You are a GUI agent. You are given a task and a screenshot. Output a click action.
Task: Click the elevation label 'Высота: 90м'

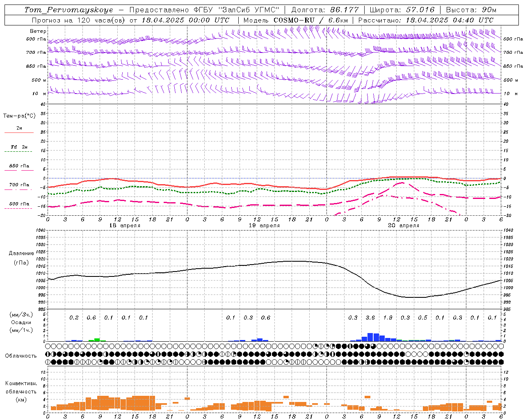[x=471, y=10]
